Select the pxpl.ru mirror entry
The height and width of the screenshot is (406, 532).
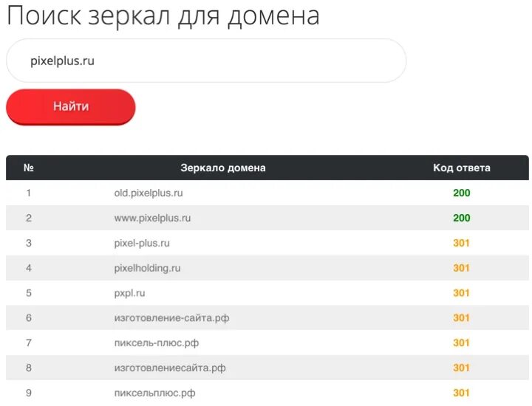click(x=129, y=293)
